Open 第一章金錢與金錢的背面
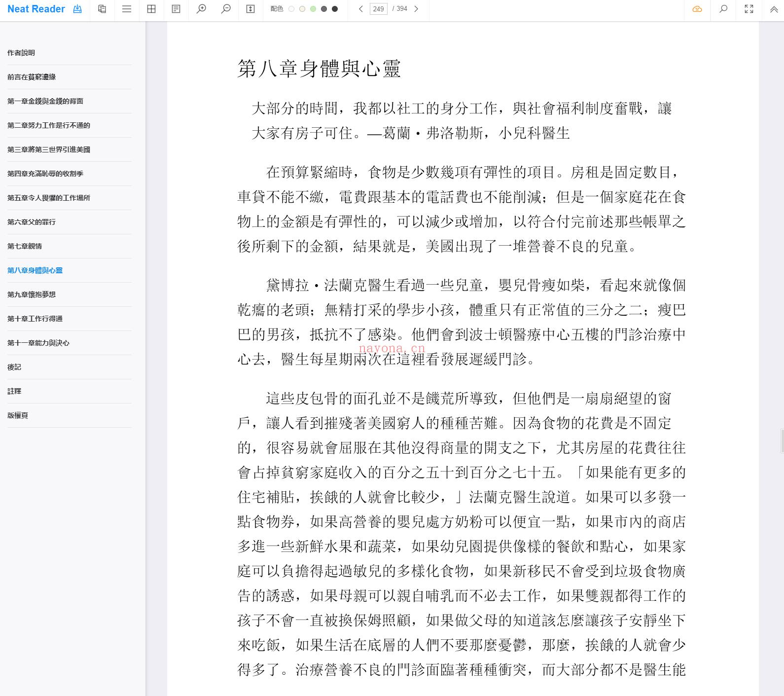The image size is (784, 696). click(x=45, y=101)
